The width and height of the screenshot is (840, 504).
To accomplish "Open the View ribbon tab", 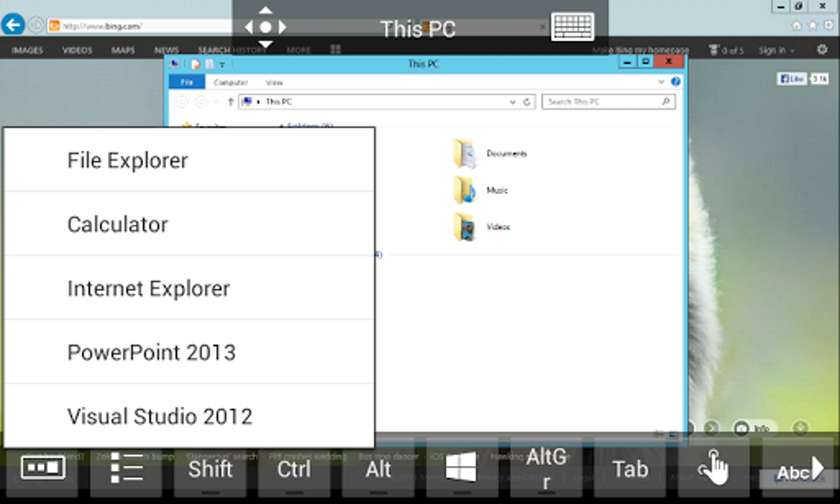I will pyautogui.click(x=274, y=82).
